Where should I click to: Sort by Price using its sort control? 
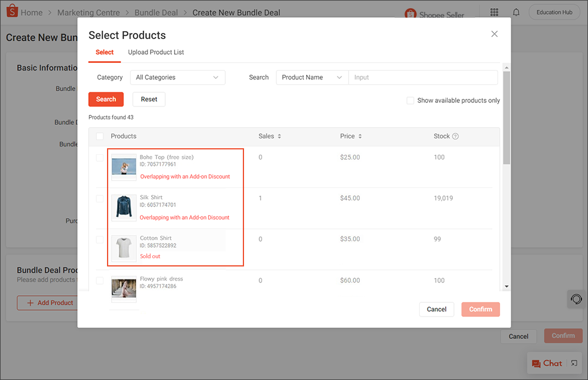point(359,136)
